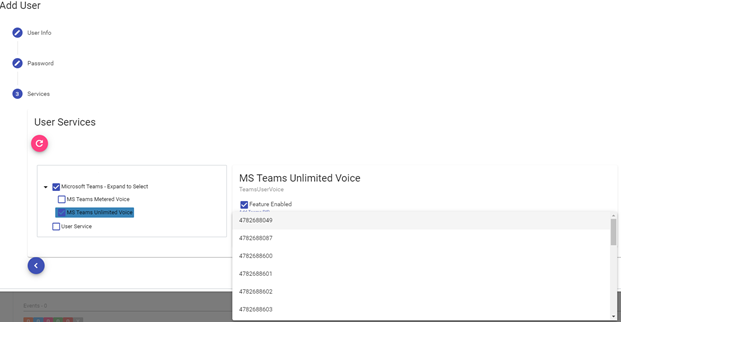Open the Password step edit icon
730x361 pixels.
click(17, 63)
